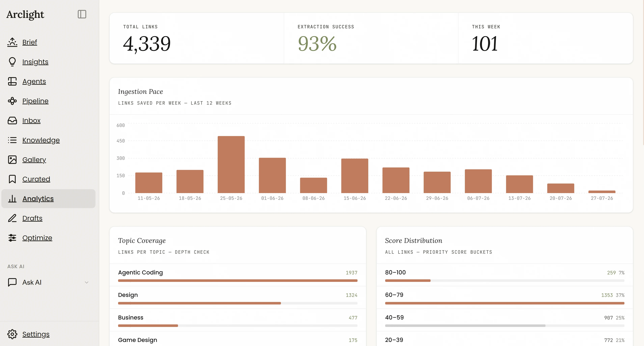Open the Settings menu item
The image size is (644, 346).
click(x=36, y=334)
